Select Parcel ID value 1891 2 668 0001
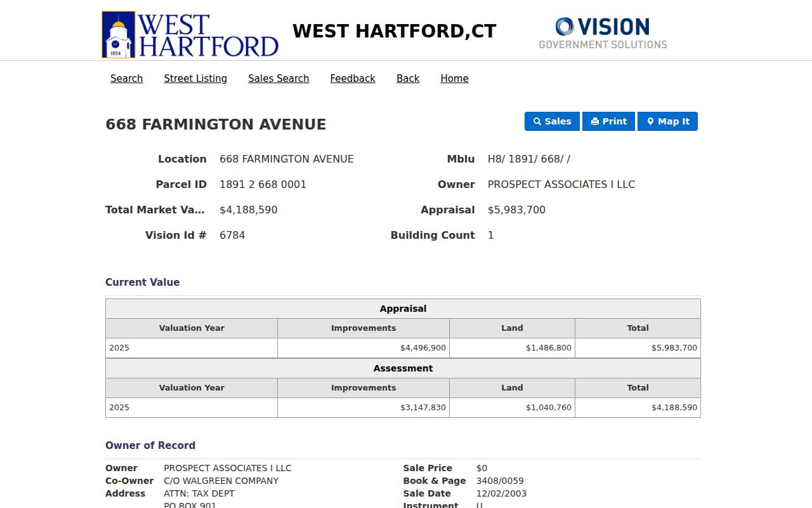 [263, 184]
